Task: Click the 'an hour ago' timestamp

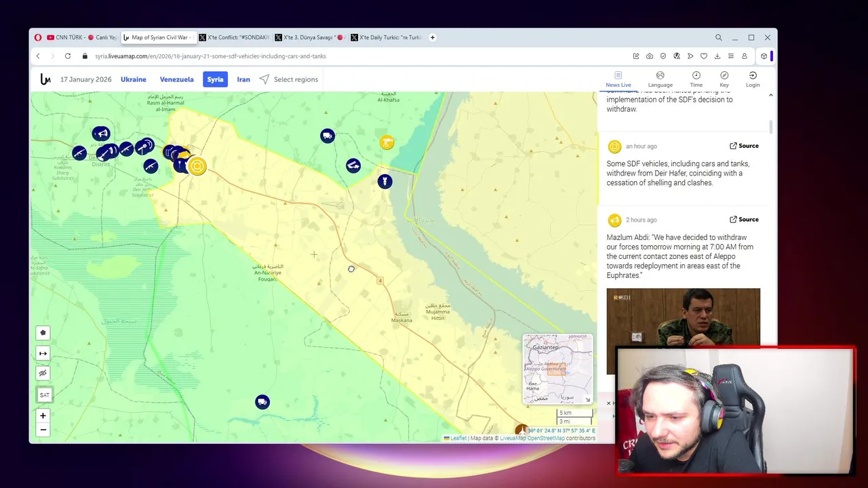Action: tap(642, 146)
